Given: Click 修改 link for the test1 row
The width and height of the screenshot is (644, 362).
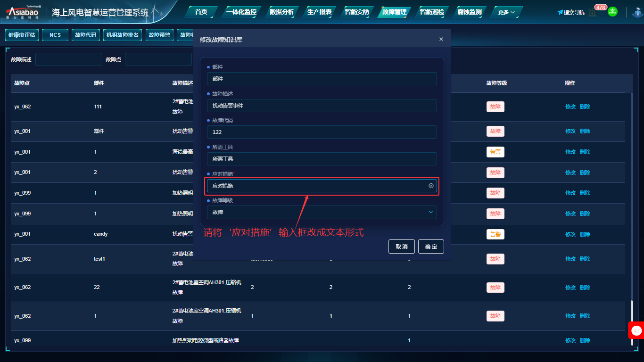Looking at the screenshot, I should pos(570,259).
